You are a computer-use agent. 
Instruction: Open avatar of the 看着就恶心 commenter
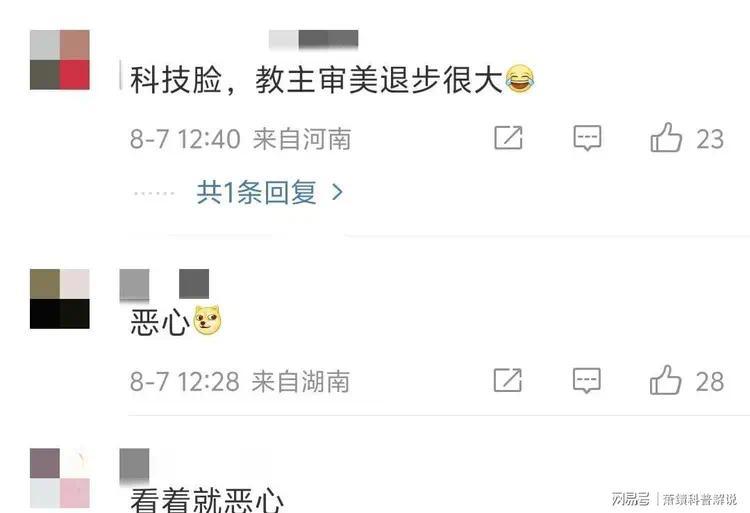point(60,478)
